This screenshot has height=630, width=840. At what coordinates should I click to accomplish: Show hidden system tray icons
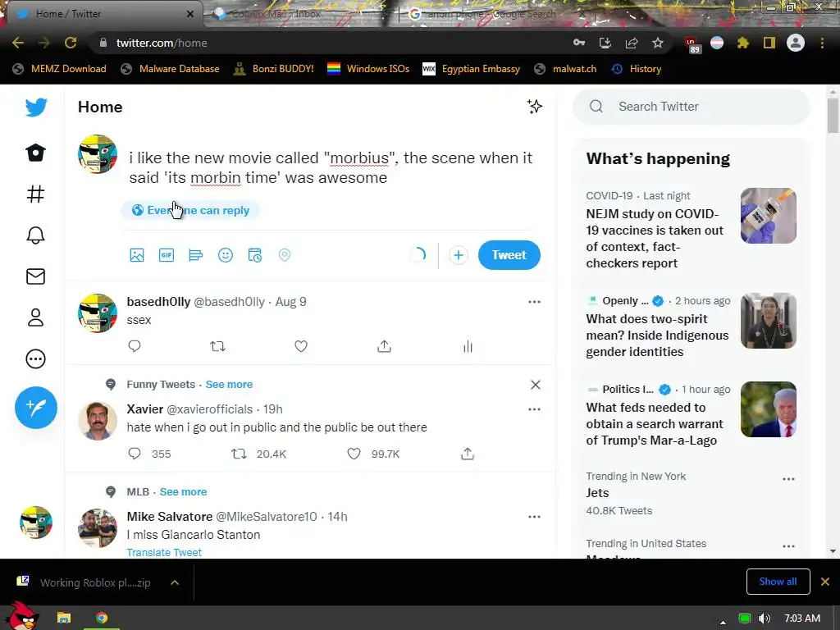(x=724, y=623)
